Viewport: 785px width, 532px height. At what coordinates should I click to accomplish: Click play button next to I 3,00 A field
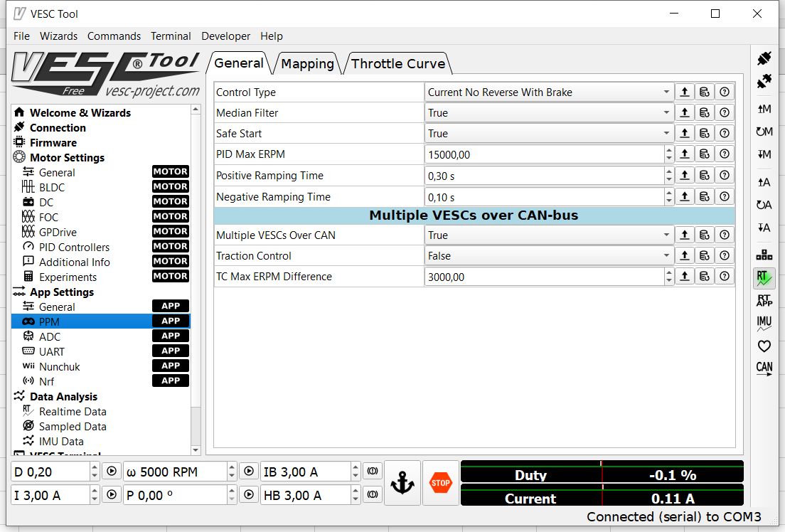tap(112, 495)
